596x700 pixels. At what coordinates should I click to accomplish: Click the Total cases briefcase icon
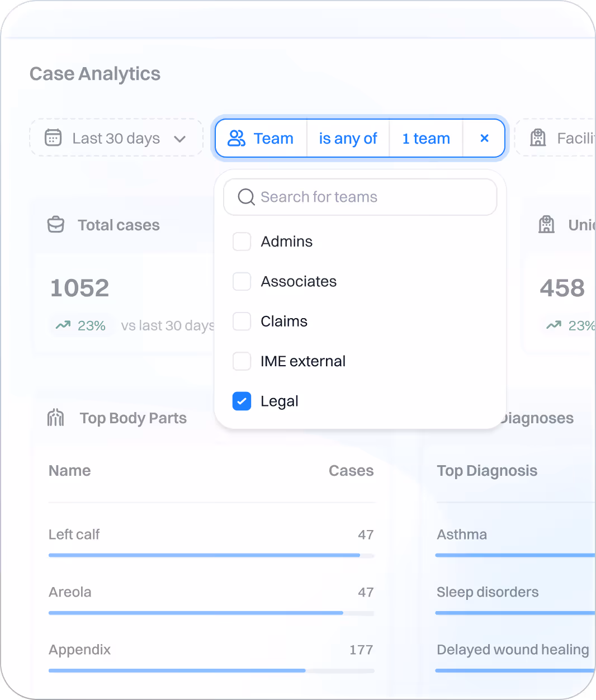56,225
